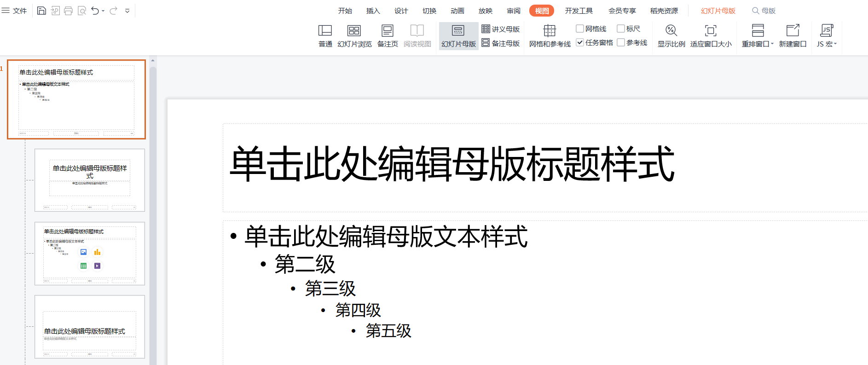Viewport: 868px width, 365px height.
Task: Click the export to PDF icon
Action: coord(55,11)
